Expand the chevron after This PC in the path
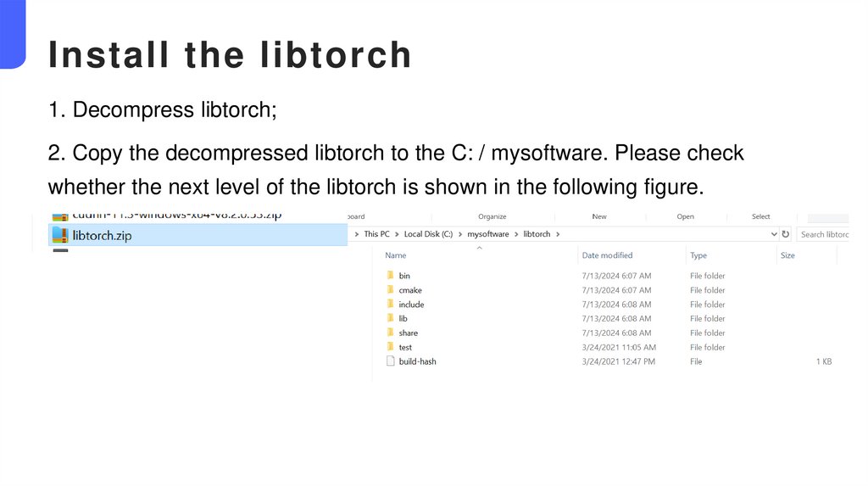Screen dimensions: 868x487 click(x=397, y=234)
